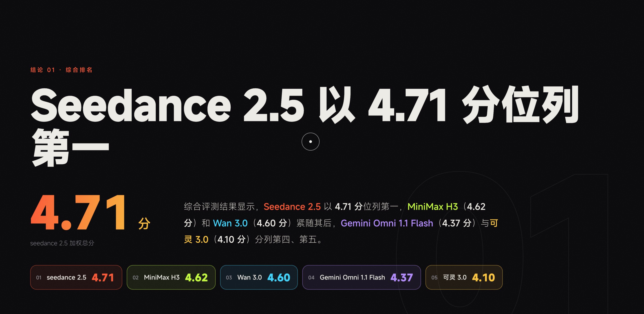Click red Seedance 2.5 in paragraph

[x=292, y=207]
